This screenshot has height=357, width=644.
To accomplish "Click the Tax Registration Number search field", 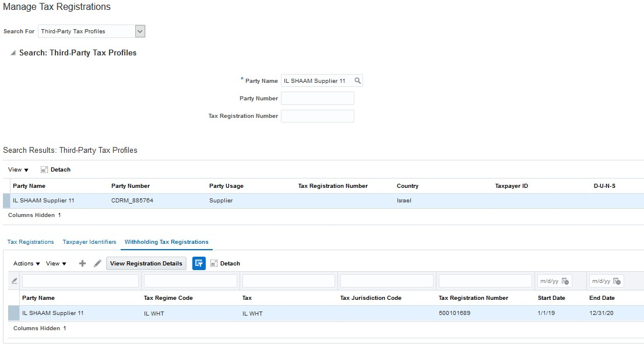I will 318,116.
